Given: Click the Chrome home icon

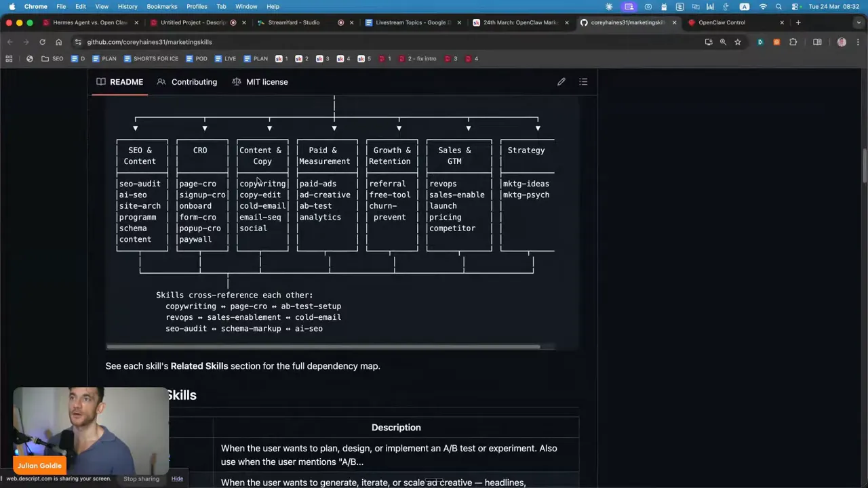Looking at the screenshot, I should pyautogui.click(x=58, y=42).
